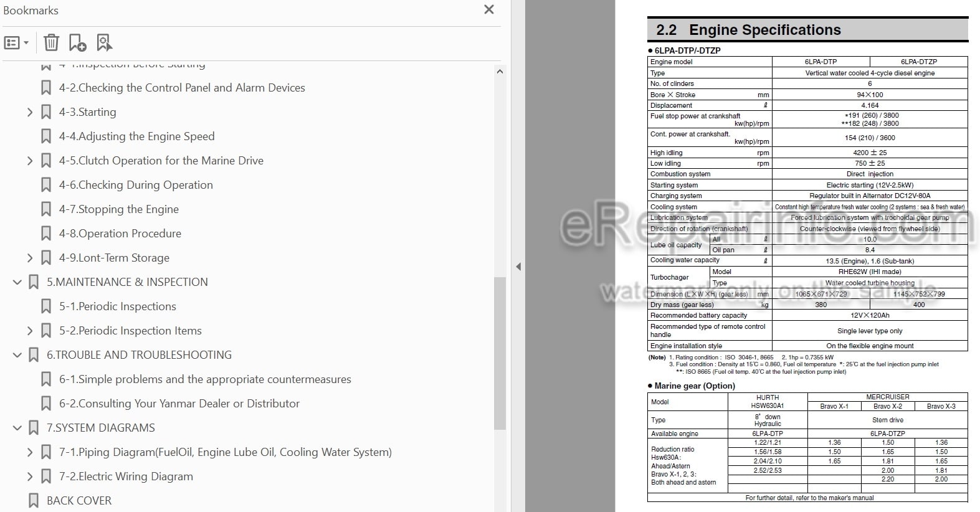Screen dimensions: 980x512
Task: Click bookmark icon beside 7.SYSTEM DIAGRAMS
Action: (x=34, y=428)
